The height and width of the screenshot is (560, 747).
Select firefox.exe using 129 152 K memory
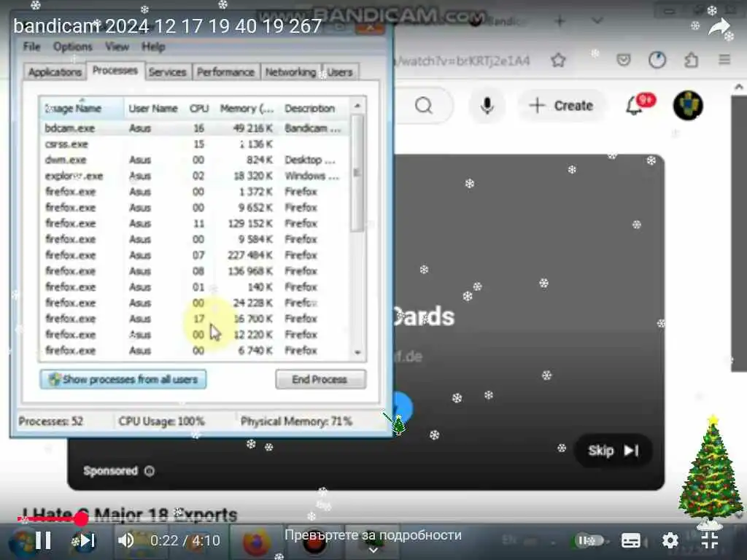point(196,223)
